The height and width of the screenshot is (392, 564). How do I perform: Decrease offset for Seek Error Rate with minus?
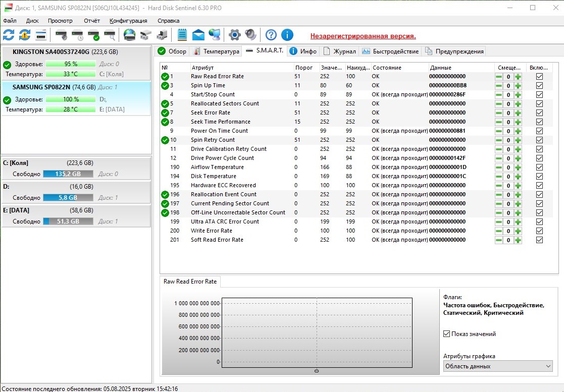point(499,113)
